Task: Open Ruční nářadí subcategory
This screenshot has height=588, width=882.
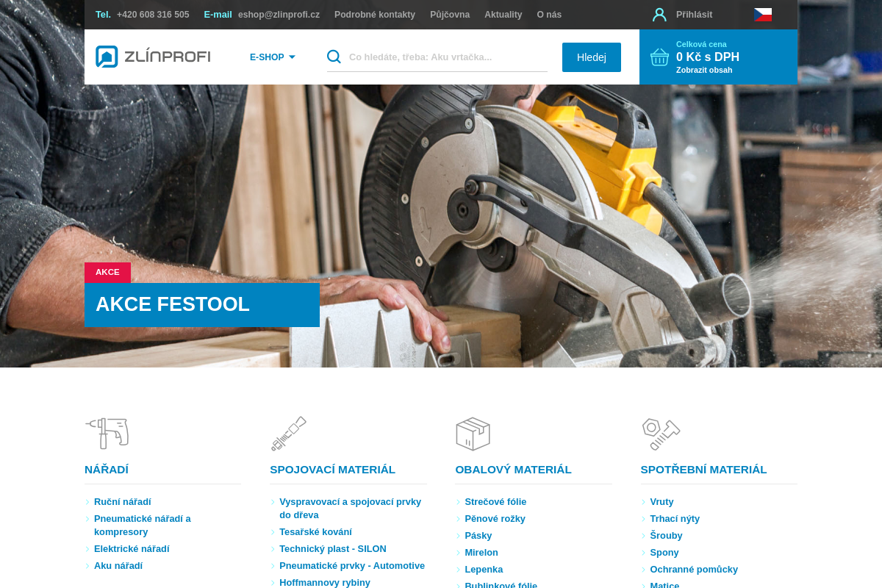Action: tap(123, 502)
